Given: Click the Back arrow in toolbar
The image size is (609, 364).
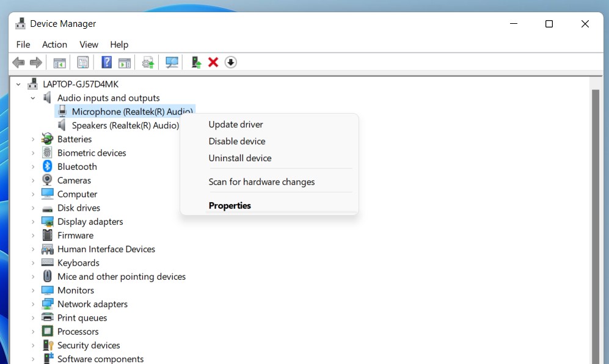Looking at the screenshot, I should (x=19, y=62).
